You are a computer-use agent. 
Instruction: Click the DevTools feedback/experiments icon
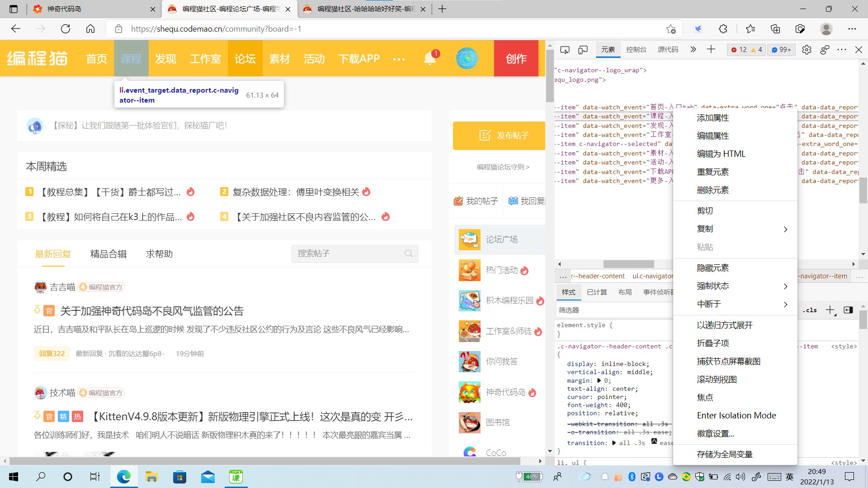click(825, 50)
